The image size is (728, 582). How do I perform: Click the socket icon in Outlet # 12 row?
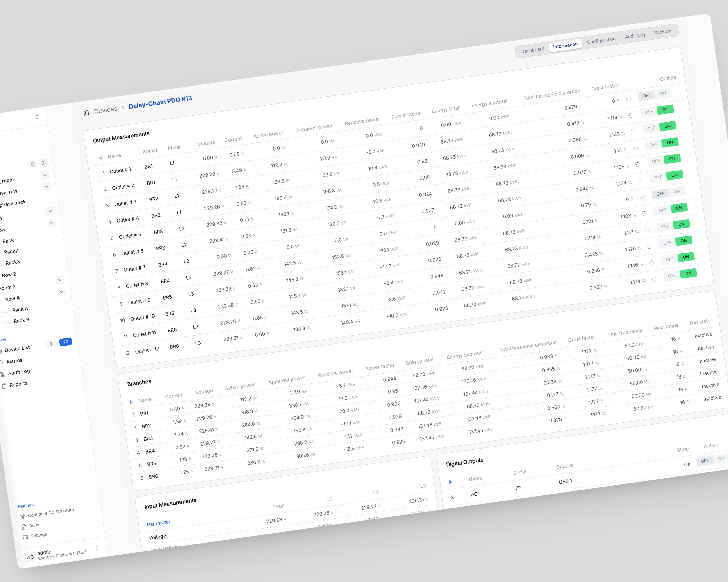pyautogui.click(x=654, y=279)
